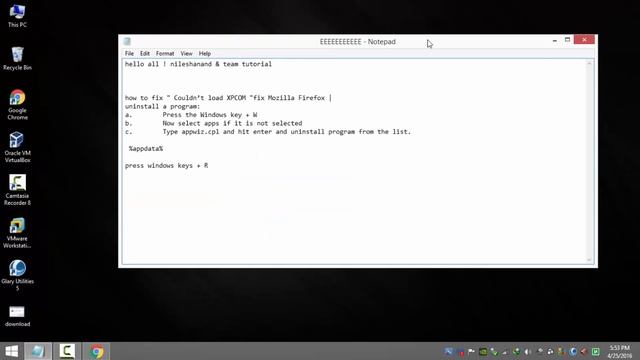640x360 pixels.
Task: Select the Google Chrome desktop shortcut
Action: (x=17, y=105)
